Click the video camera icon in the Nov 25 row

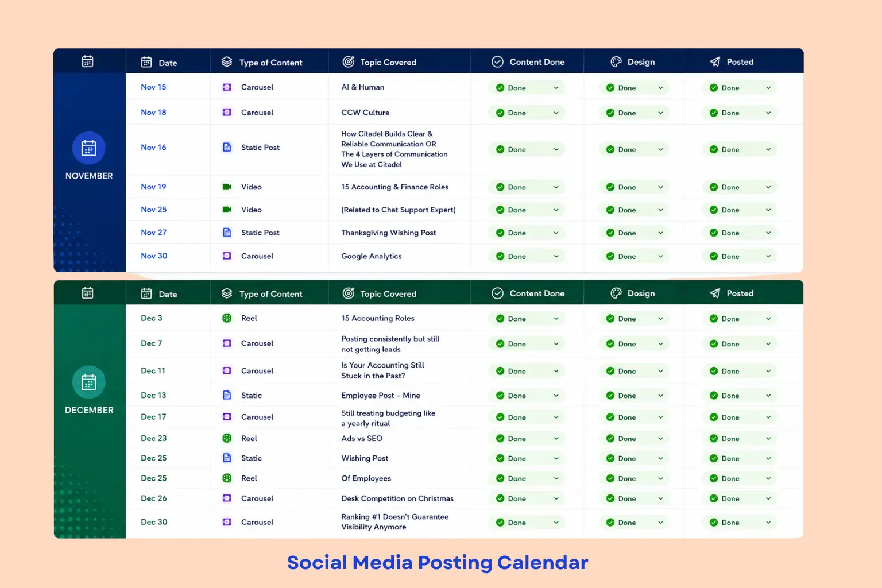coord(227,210)
